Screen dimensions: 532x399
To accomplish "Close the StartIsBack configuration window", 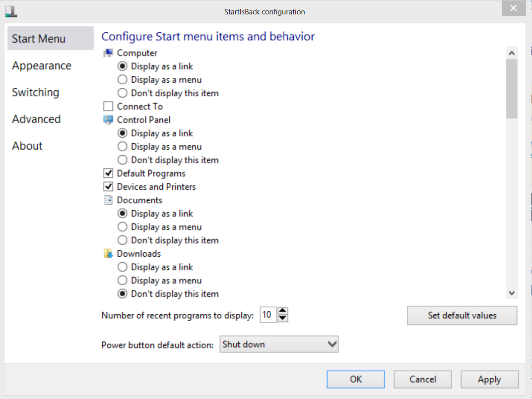I will pyautogui.click(x=514, y=8).
